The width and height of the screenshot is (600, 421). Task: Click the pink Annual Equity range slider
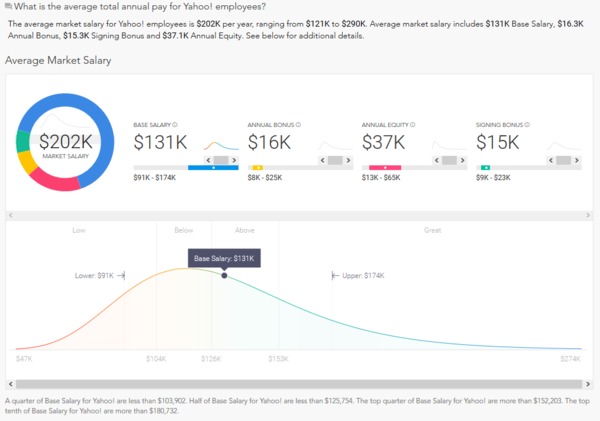coord(385,168)
